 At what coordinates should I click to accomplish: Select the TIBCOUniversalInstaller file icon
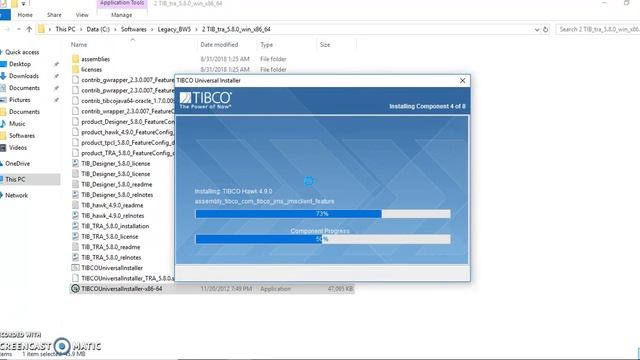(x=75, y=268)
